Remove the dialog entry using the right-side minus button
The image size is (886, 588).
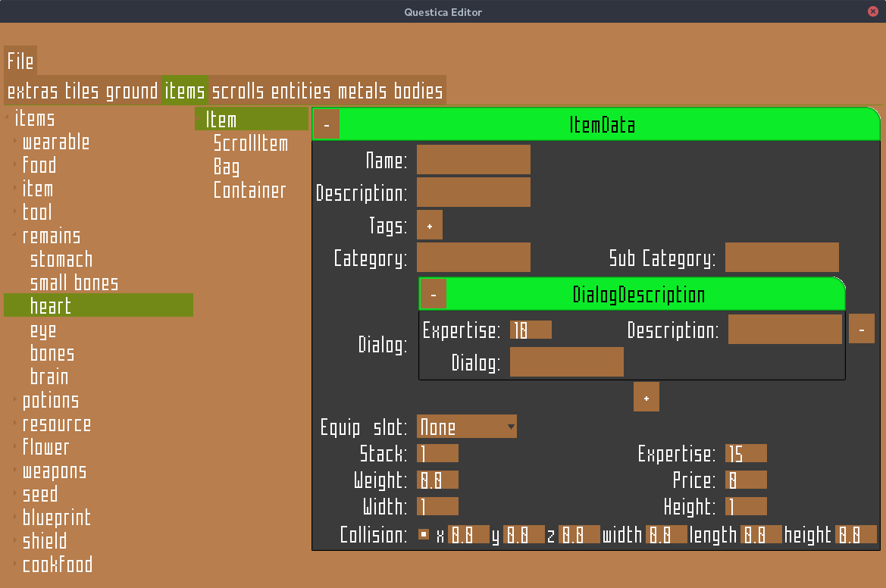861,330
